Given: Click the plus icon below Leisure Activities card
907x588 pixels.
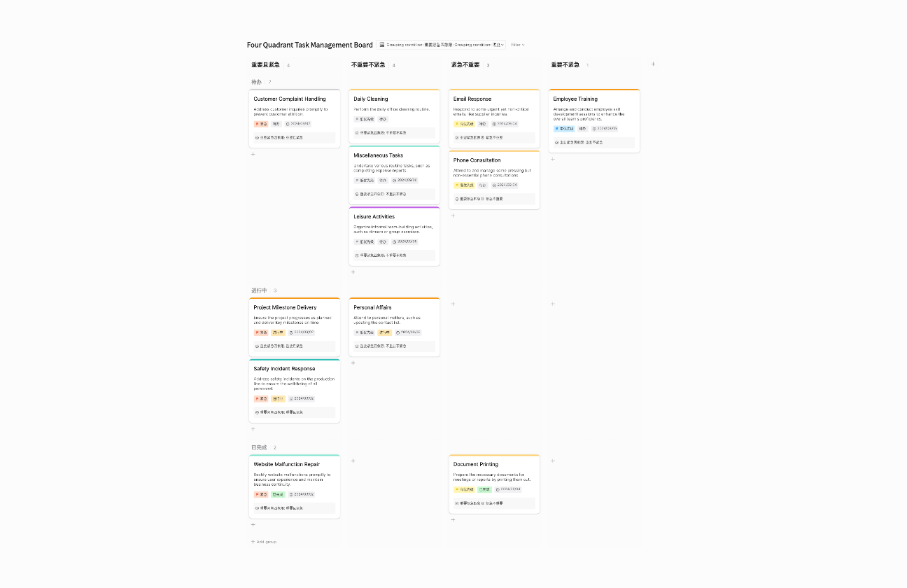Looking at the screenshot, I should pyautogui.click(x=353, y=272).
